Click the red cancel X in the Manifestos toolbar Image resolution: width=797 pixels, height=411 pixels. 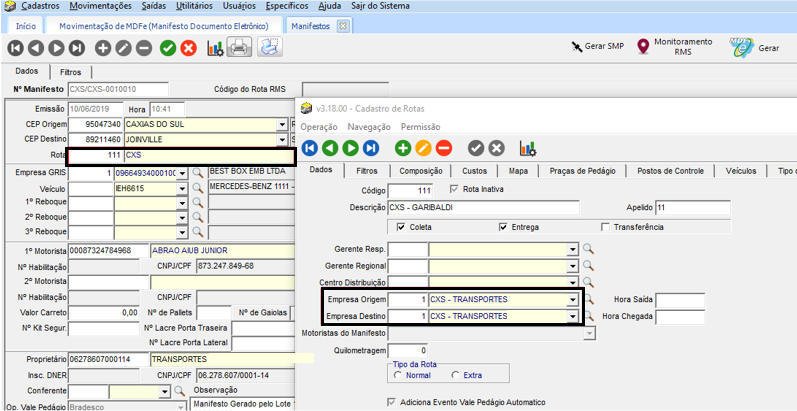pos(188,48)
